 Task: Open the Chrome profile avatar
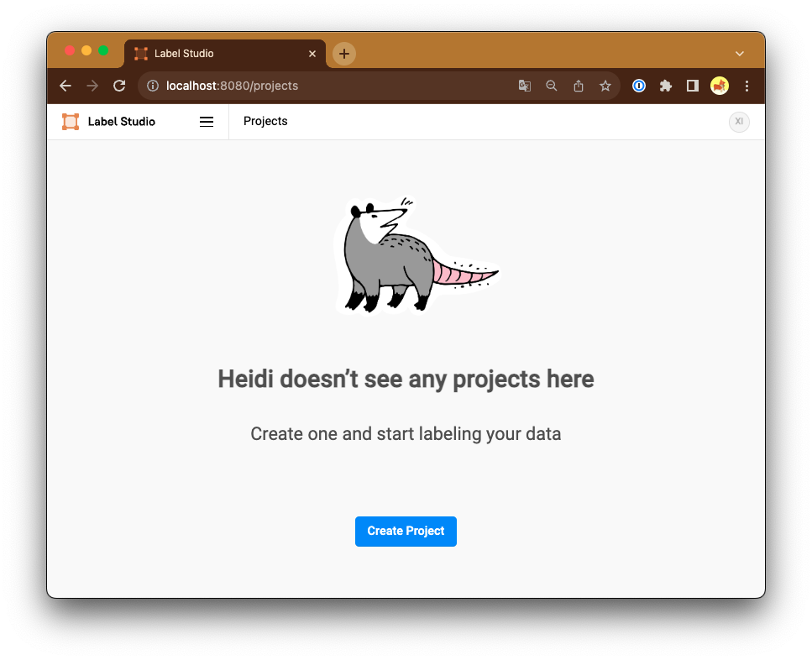tap(720, 86)
